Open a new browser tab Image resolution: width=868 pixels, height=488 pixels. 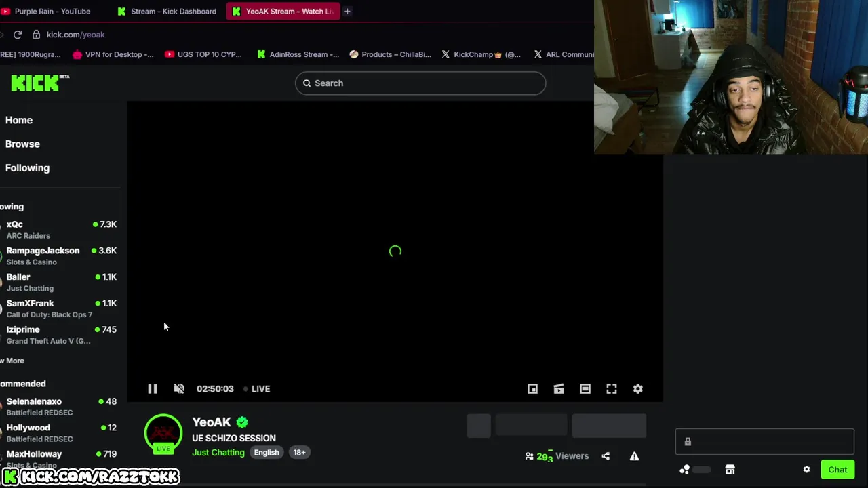click(347, 11)
